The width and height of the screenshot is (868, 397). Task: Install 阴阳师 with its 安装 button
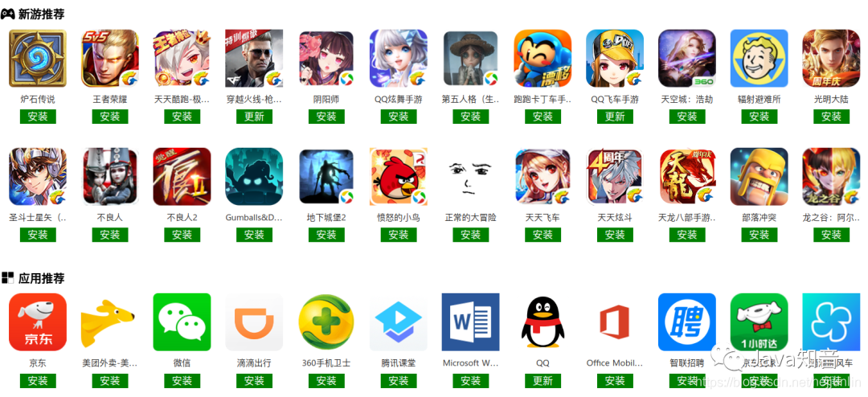326,117
